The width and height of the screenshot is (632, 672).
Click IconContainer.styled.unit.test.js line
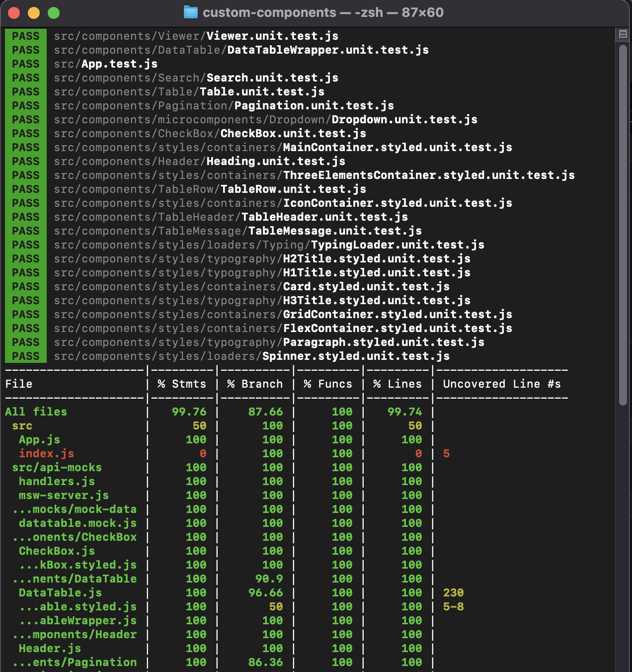(283, 203)
